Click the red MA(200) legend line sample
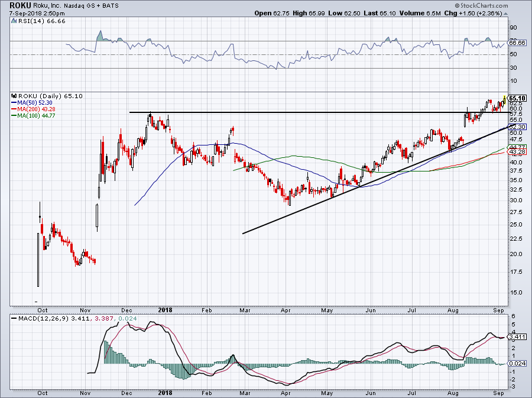The height and width of the screenshot is (398, 532). pyautogui.click(x=14, y=109)
